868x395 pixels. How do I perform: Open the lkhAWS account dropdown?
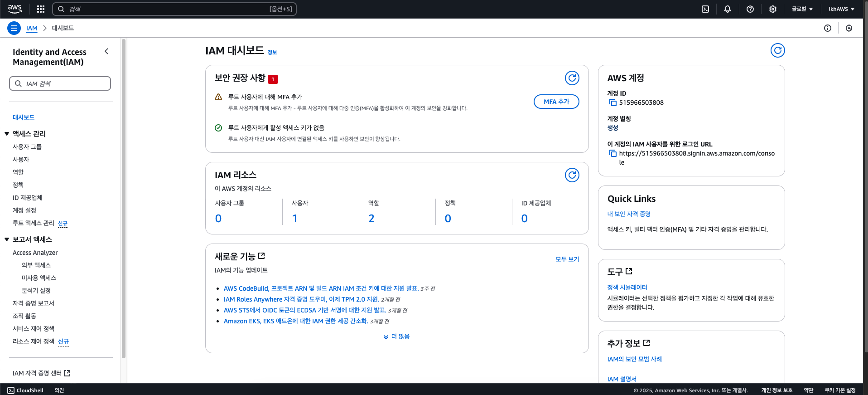841,9
